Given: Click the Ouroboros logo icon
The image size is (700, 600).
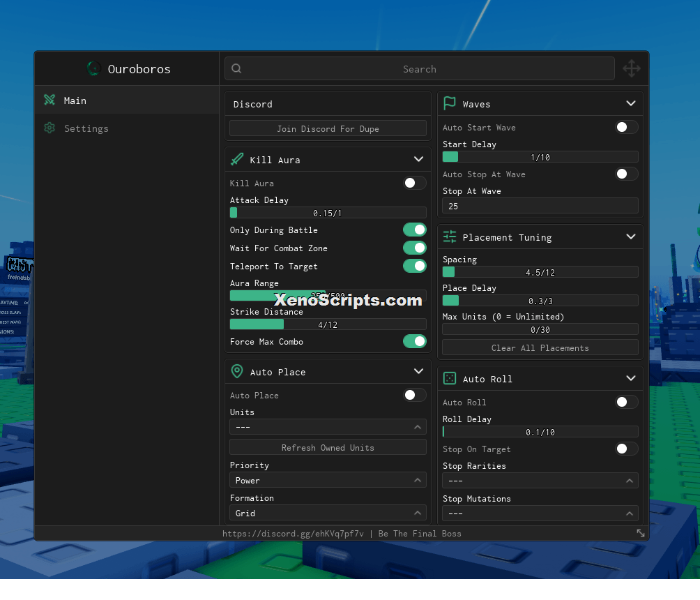Looking at the screenshot, I should tap(93, 69).
